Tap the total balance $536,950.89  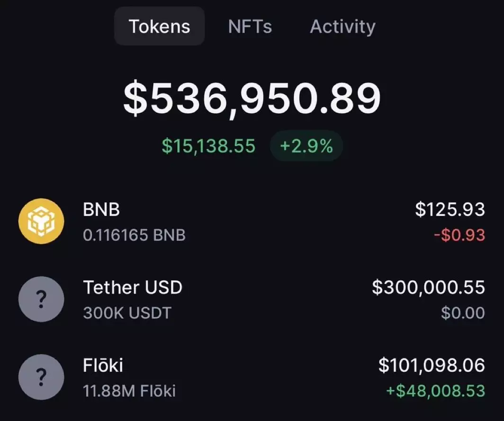tap(252, 99)
